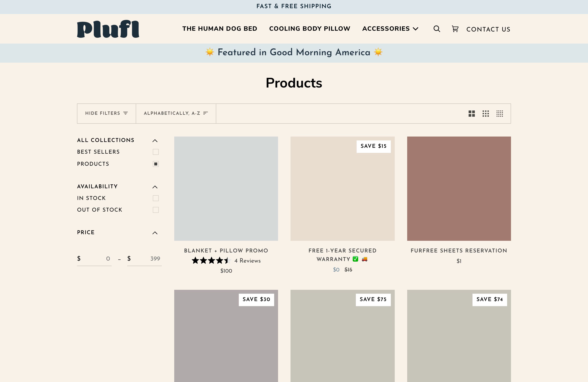Tick the Out of Stock checkbox
Screen dimensions: 588x382
[155, 210]
